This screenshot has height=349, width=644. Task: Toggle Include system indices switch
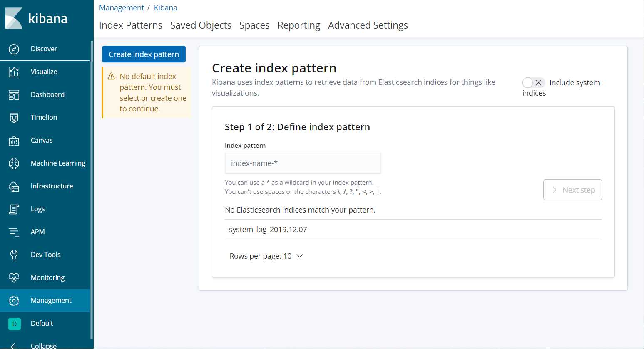pos(533,82)
